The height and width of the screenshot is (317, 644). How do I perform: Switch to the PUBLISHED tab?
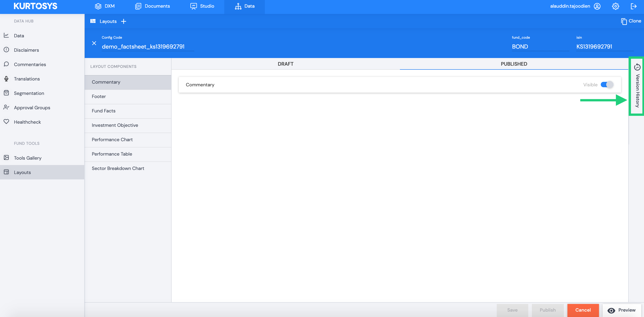(514, 64)
